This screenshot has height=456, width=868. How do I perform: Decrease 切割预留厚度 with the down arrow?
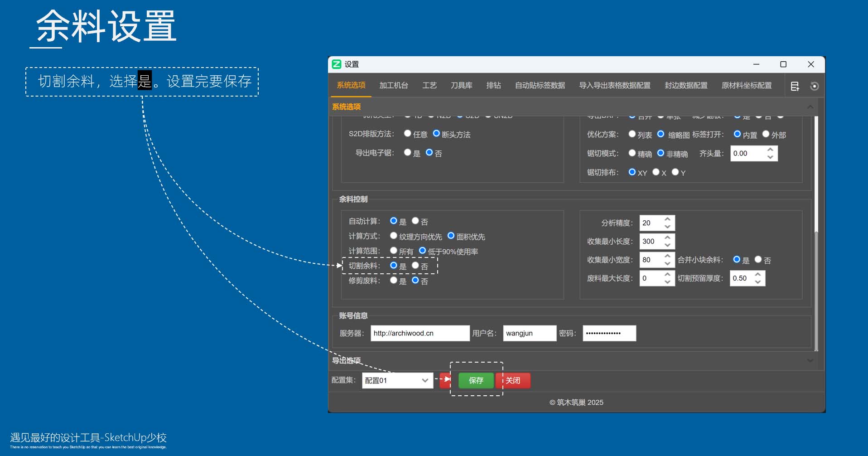[x=758, y=282]
